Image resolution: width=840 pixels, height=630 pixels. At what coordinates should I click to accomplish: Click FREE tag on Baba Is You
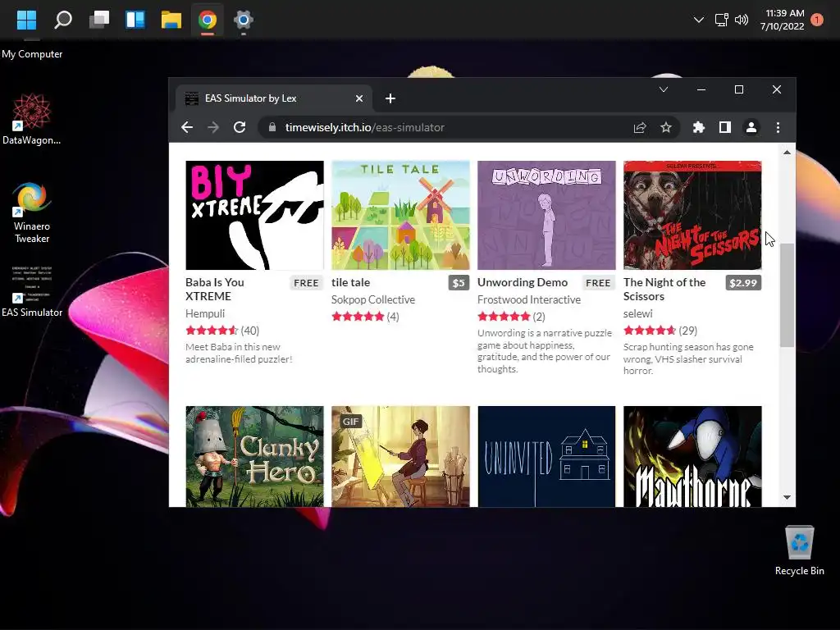point(307,283)
